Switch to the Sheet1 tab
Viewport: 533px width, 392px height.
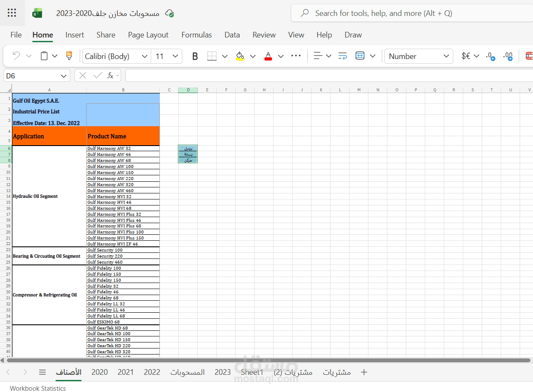pos(252,372)
